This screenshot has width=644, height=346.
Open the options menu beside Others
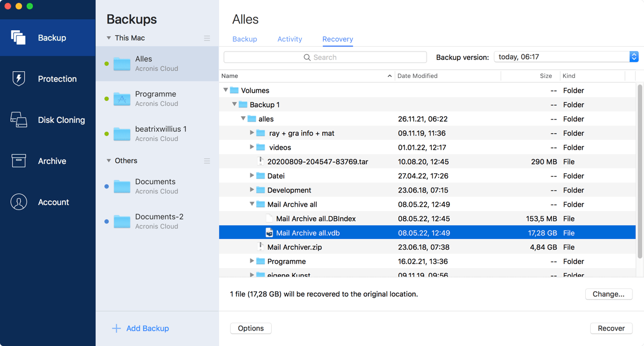(x=207, y=161)
